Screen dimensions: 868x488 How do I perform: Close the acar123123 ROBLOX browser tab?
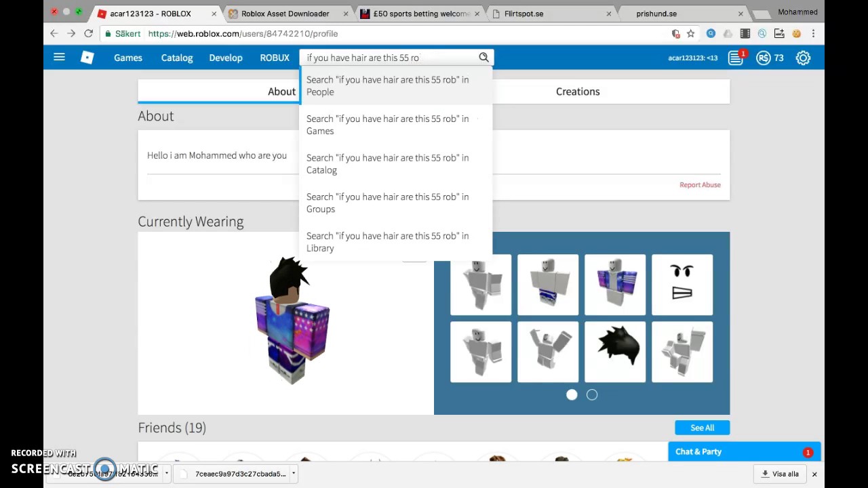pos(214,14)
